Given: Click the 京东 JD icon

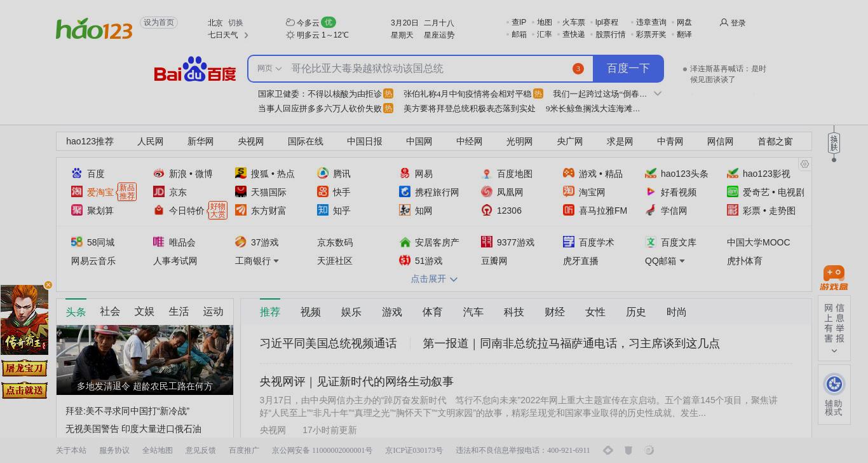Looking at the screenshot, I should [x=159, y=191].
